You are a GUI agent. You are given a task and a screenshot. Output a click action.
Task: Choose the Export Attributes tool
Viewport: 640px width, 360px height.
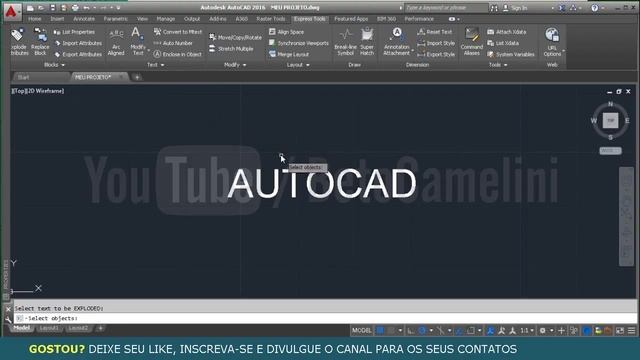[x=78, y=54]
